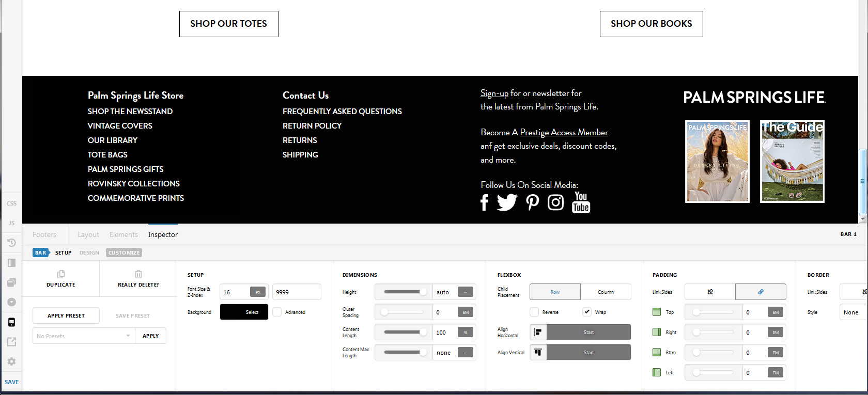The height and width of the screenshot is (395, 868).
Task: Click The Guide magazine cover thumbnail
Action: point(792,161)
